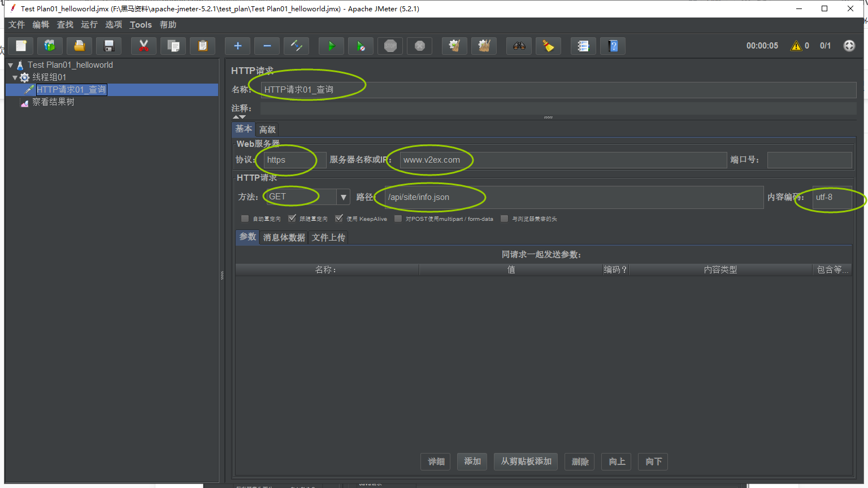Click the 注释 comment field

[558, 108]
